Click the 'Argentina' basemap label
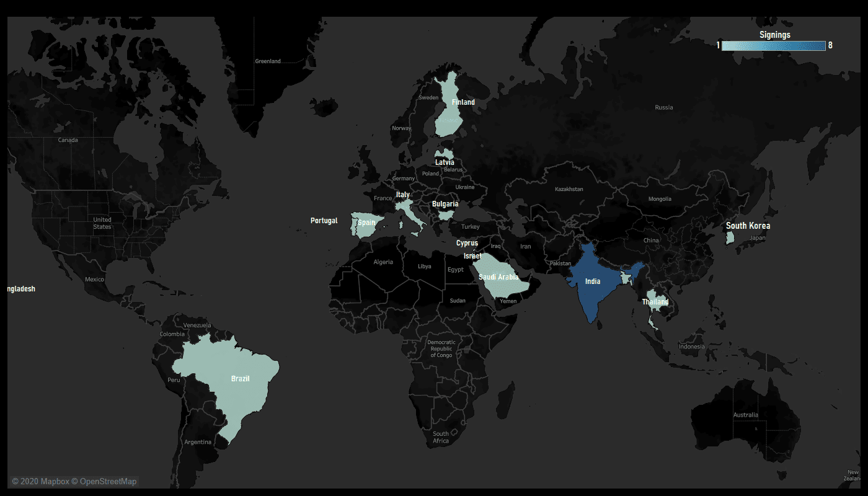The height and width of the screenshot is (496, 868). pos(198,441)
